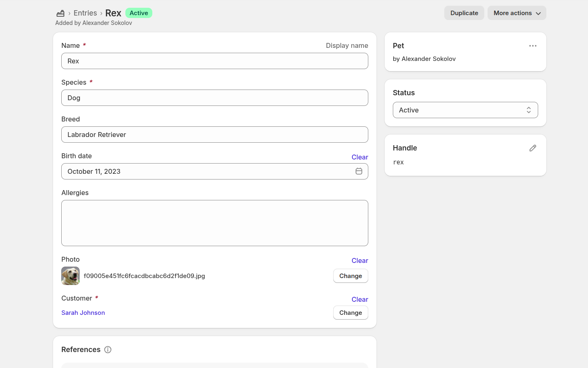The image size is (588, 368).
Task: Click the Active status badge next to Rex
Action: (139, 13)
